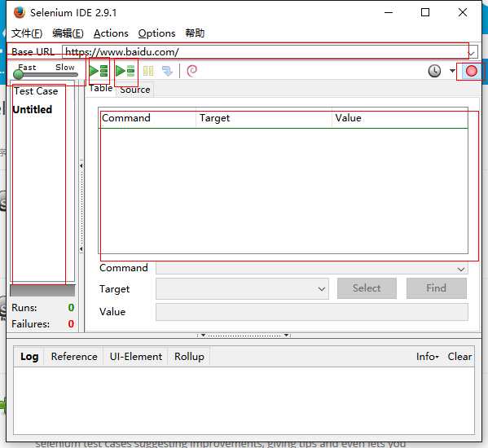Open the Info log level dropdown
Viewport: 488px width, 448px height.
[x=428, y=357]
